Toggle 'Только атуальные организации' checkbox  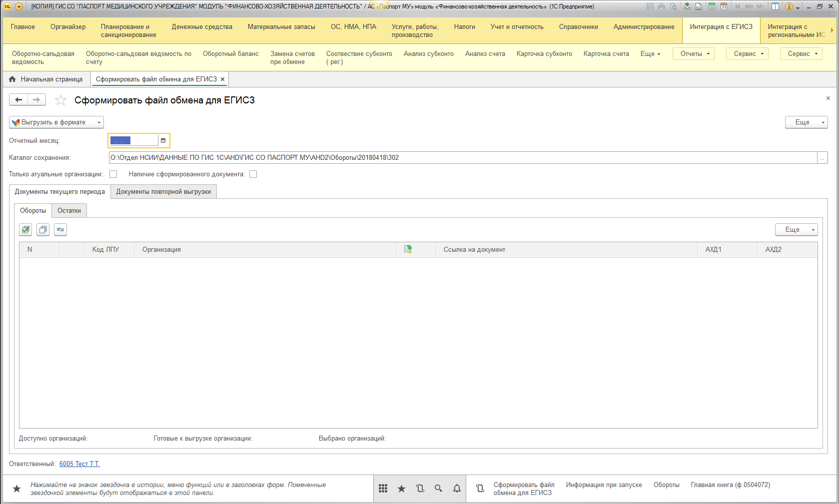pyautogui.click(x=113, y=174)
